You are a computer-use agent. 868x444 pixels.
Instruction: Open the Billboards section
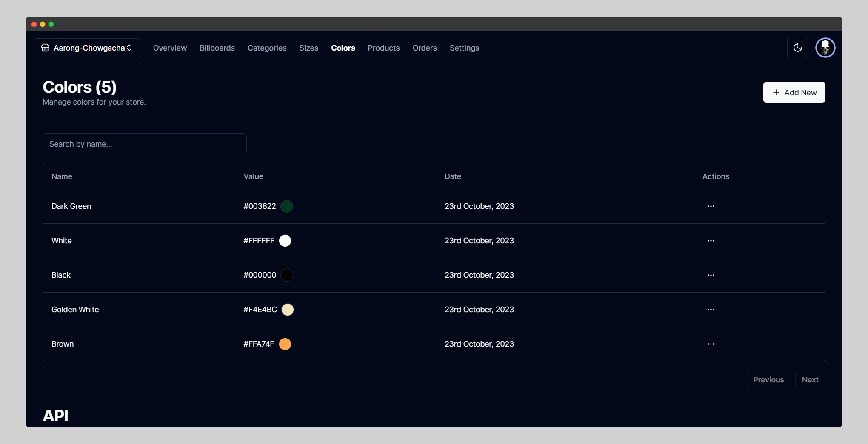click(217, 48)
